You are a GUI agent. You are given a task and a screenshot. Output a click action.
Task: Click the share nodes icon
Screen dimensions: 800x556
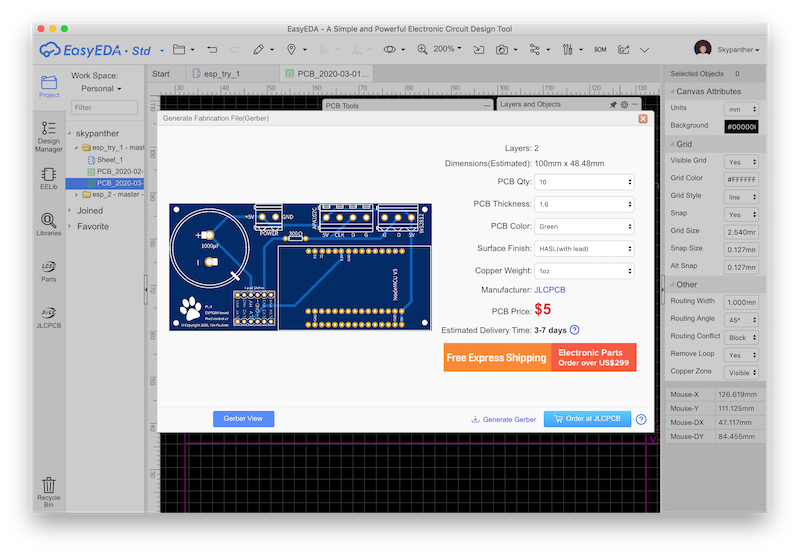(x=534, y=49)
